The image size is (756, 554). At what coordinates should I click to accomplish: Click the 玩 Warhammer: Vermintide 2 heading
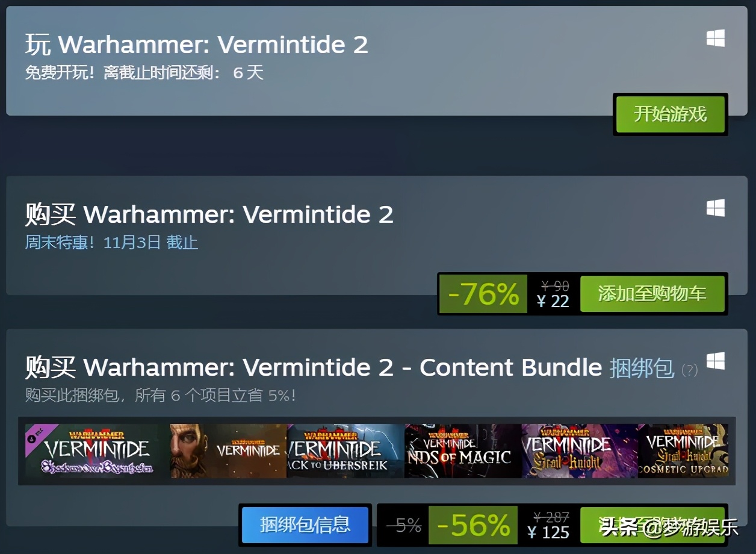pyautogui.click(x=196, y=45)
